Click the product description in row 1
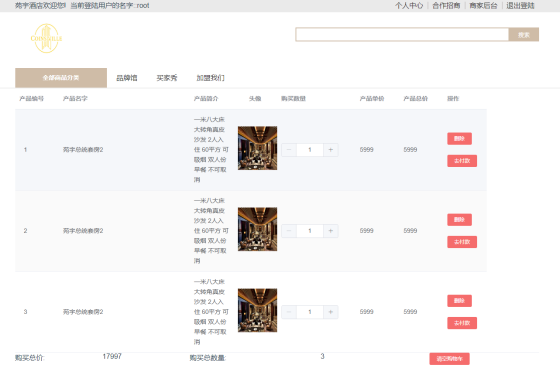This screenshot has height=378, width=560. (211, 149)
